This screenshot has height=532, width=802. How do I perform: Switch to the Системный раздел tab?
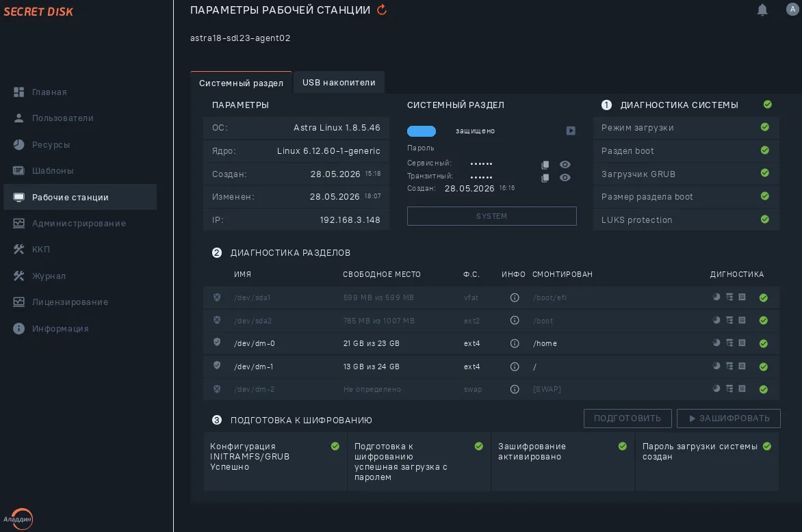[x=241, y=83]
